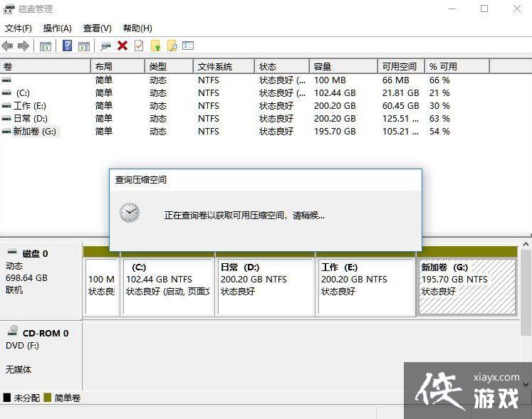Click the black 未分配 legend swatch
The height and width of the screenshot is (419, 532).
(7, 398)
